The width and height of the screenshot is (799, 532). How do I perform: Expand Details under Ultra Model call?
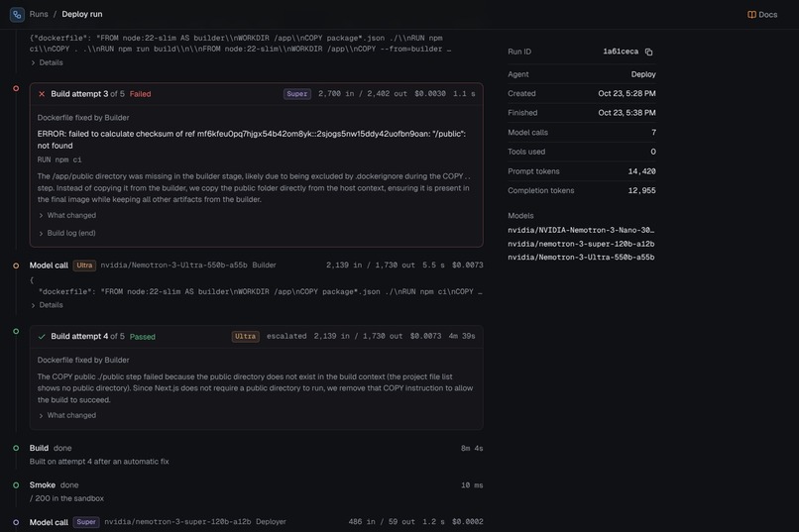click(x=47, y=305)
